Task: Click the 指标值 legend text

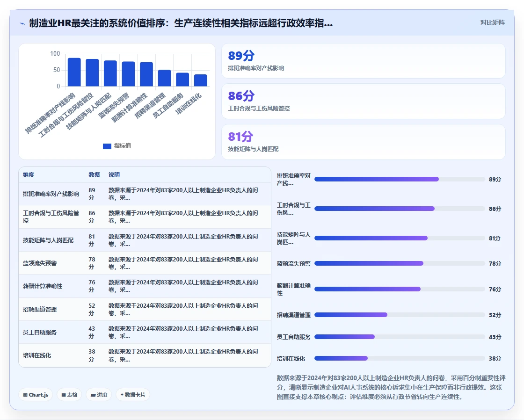Action: (x=122, y=146)
